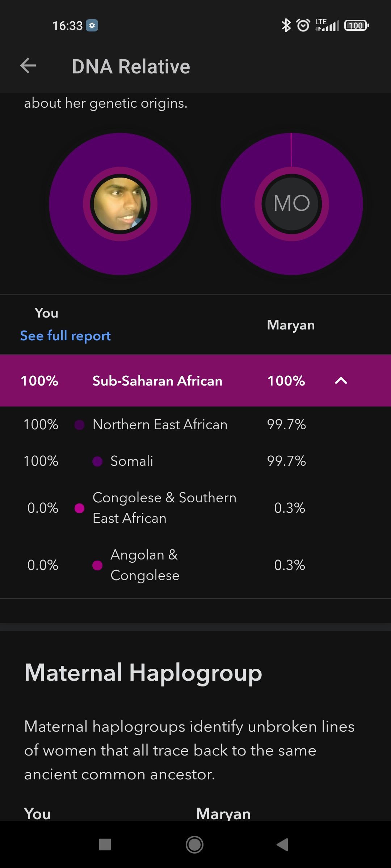Tap the Sub-Saharan African header label
Screen dimensions: 391x868
(157, 381)
